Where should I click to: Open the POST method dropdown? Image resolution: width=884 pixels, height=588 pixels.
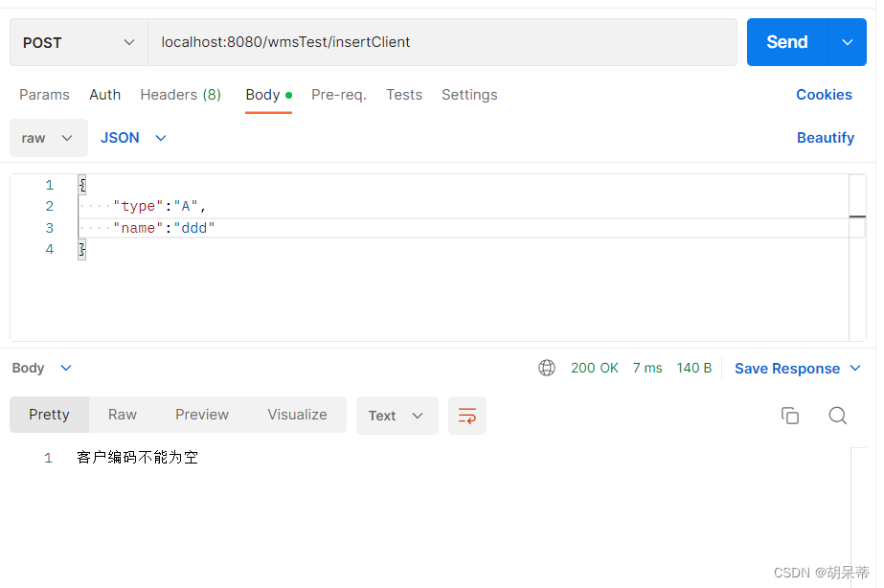(x=79, y=42)
